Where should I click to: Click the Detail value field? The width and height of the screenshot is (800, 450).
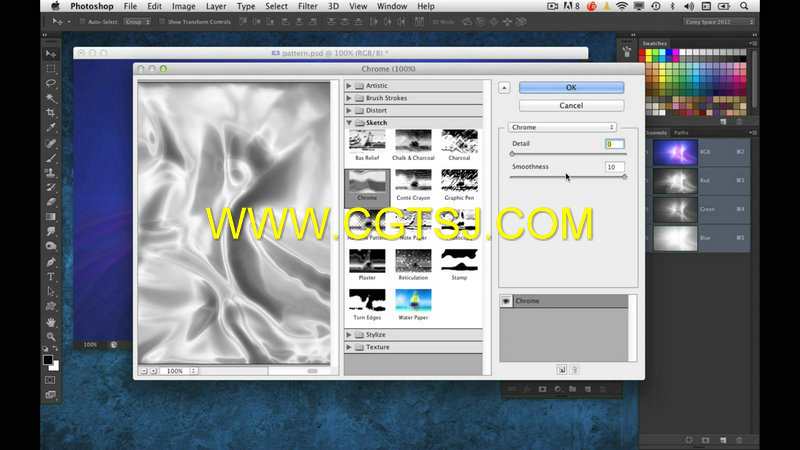click(615, 144)
